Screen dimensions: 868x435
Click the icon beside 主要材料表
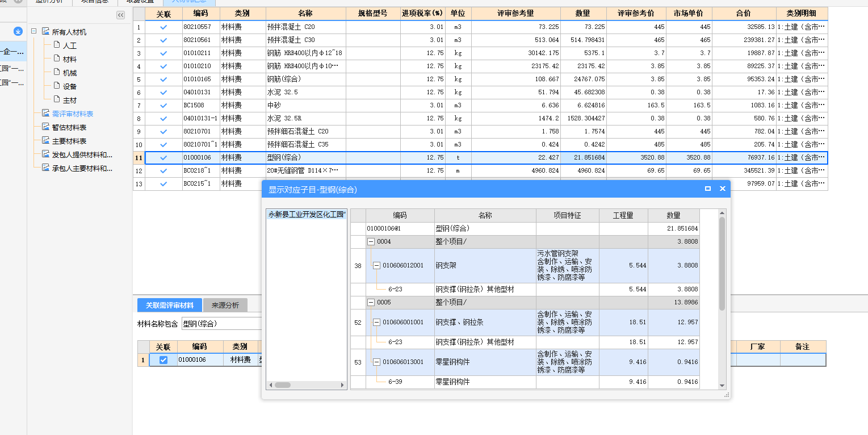(x=45, y=141)
